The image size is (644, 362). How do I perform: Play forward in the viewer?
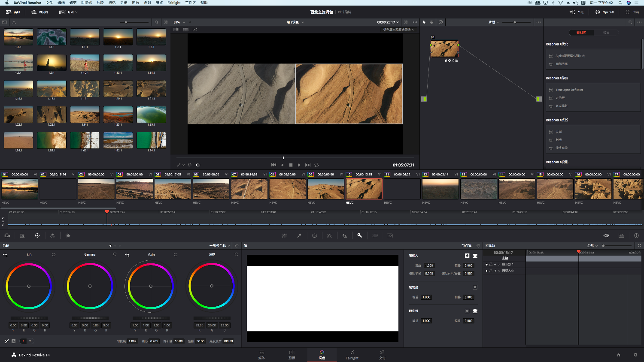click(299, 165)
